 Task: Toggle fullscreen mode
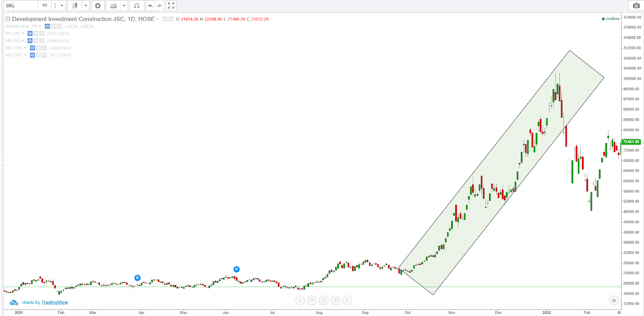coord(171,6)
